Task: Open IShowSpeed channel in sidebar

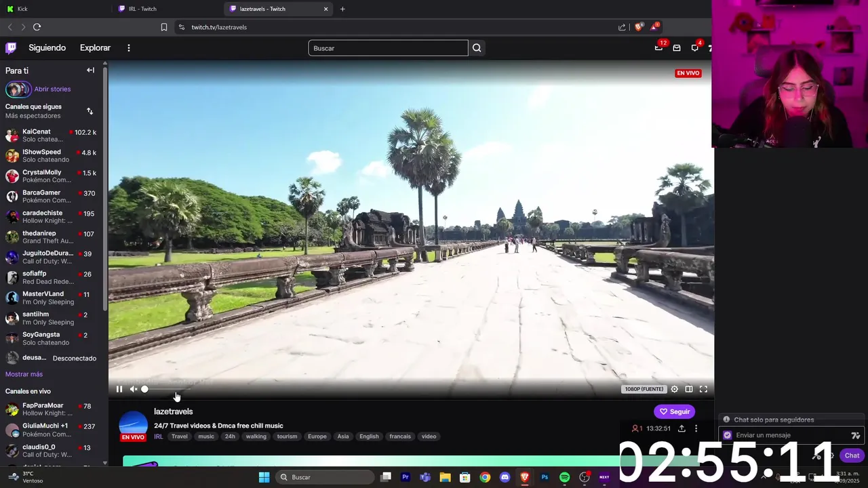Action: coord(52,155)
